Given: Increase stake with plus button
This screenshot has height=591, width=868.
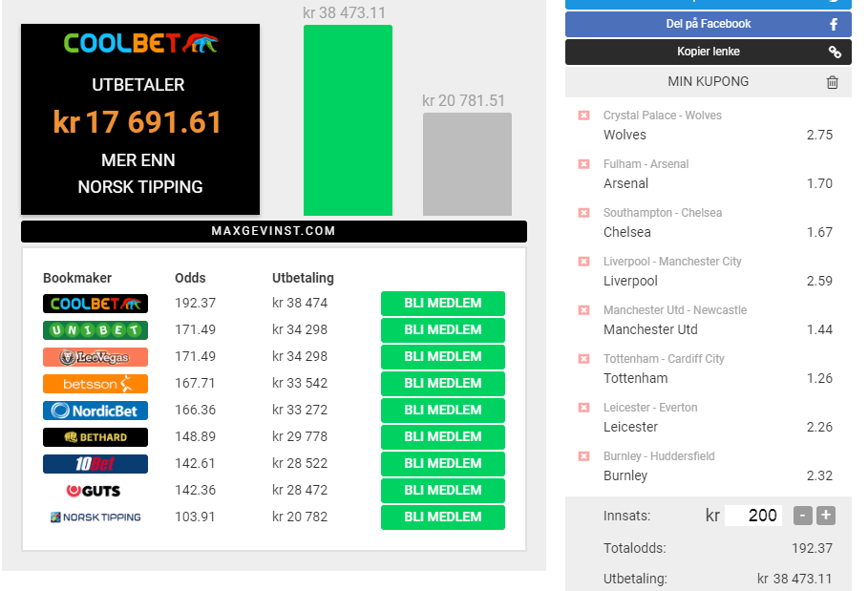Looking at the screenshot, I should pos(826,516).
